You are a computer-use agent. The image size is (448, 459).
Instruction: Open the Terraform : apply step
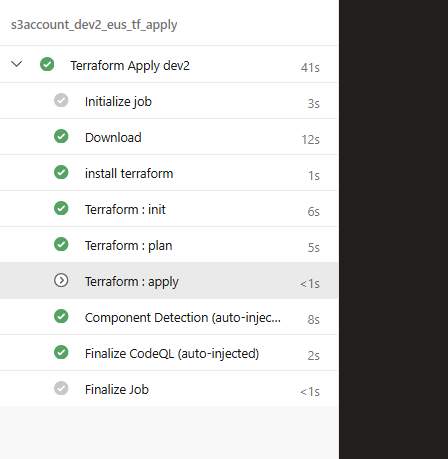(169, 281)
